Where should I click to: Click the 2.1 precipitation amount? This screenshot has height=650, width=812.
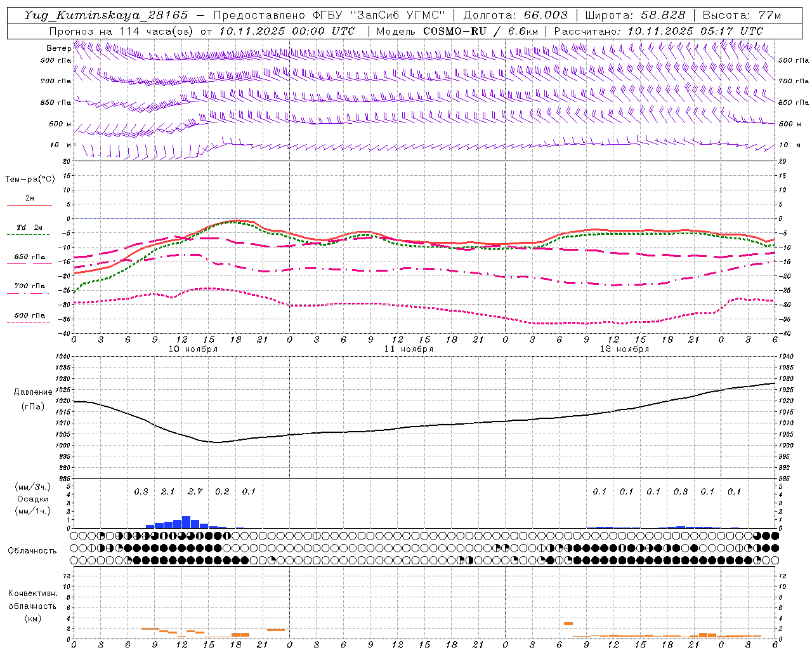pos(168,492)
